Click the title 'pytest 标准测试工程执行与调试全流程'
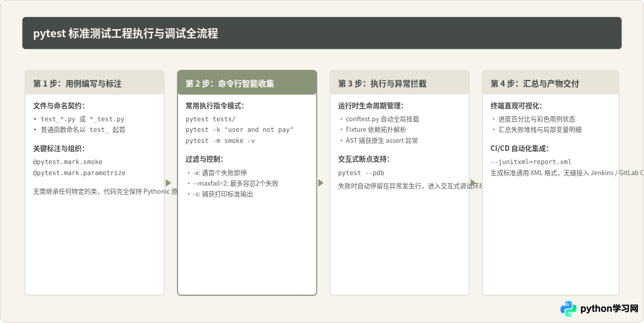The width and height of the screenshot is (644, 323). click(125, 34)
